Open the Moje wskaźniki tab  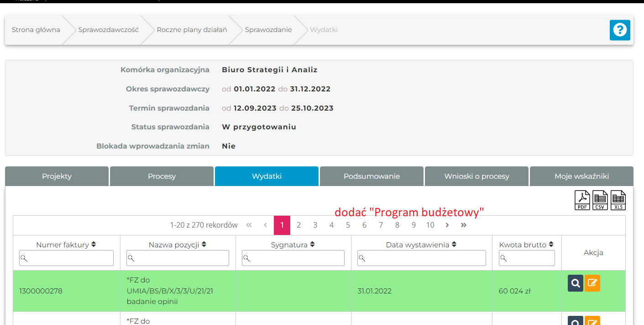[x=581, y=176]
